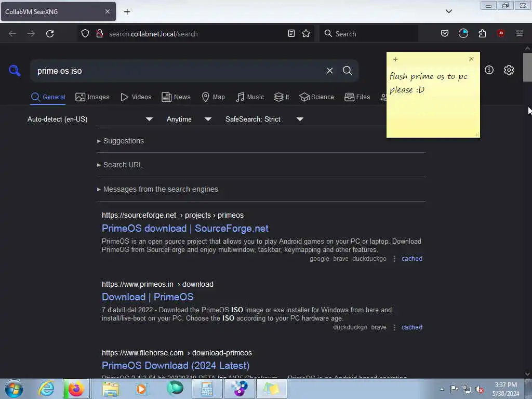Select the General search category
This screenshot has height=399, width=532.
tap(48, 97)
